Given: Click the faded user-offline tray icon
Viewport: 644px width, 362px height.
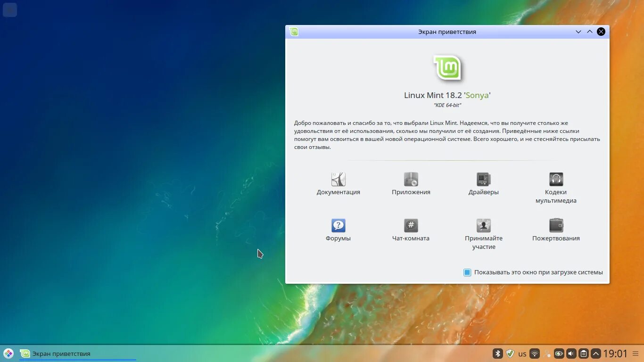Looking at the screenshot, I should (x=547, y=354).
